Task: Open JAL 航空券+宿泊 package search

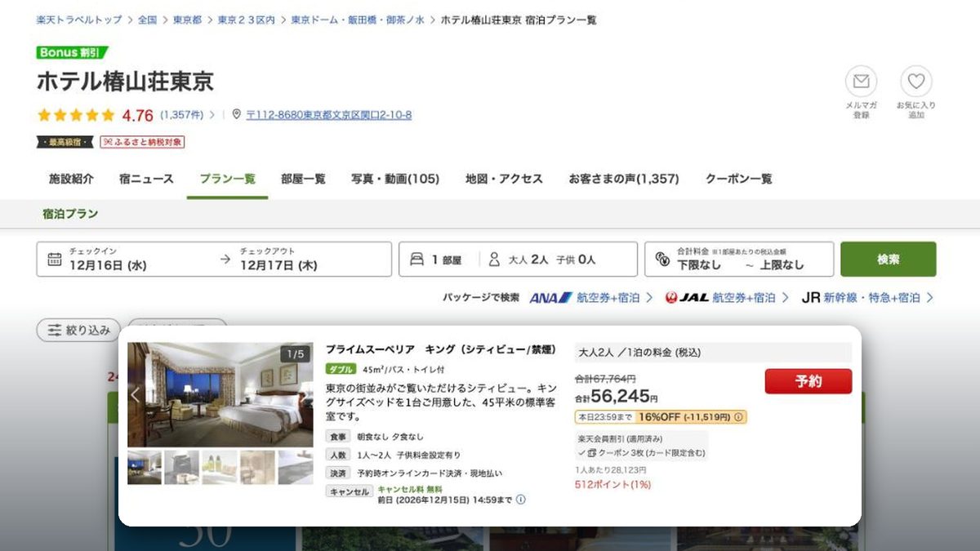Action: pos(727,298)
